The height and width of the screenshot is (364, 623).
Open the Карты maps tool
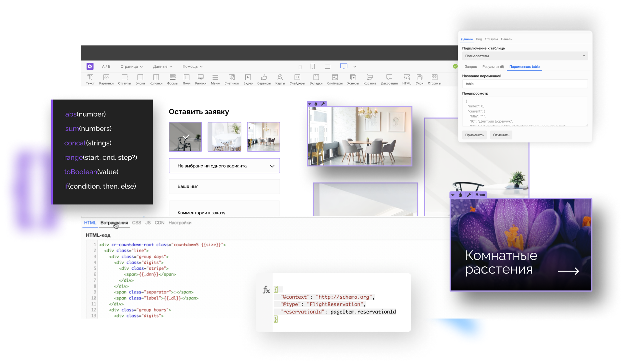tap(280, 79)
